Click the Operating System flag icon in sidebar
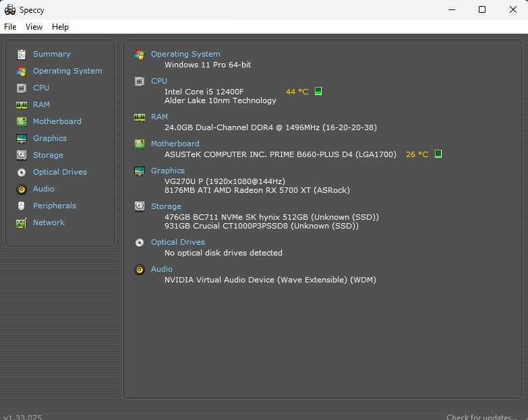The height and width of the screenshot is (420, 528). [x=22, y=71]
